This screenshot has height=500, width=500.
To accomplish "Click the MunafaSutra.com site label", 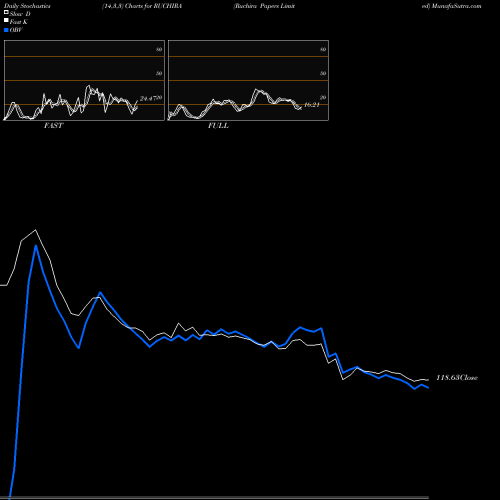I will coord(456,6).
